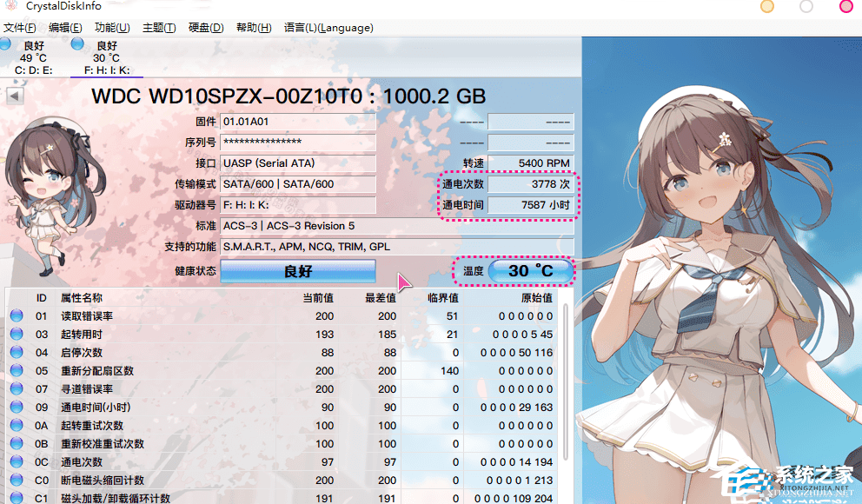Click the chibi girl character on the left
Viewport: 862px width, 504px height.
click(43, 191)
